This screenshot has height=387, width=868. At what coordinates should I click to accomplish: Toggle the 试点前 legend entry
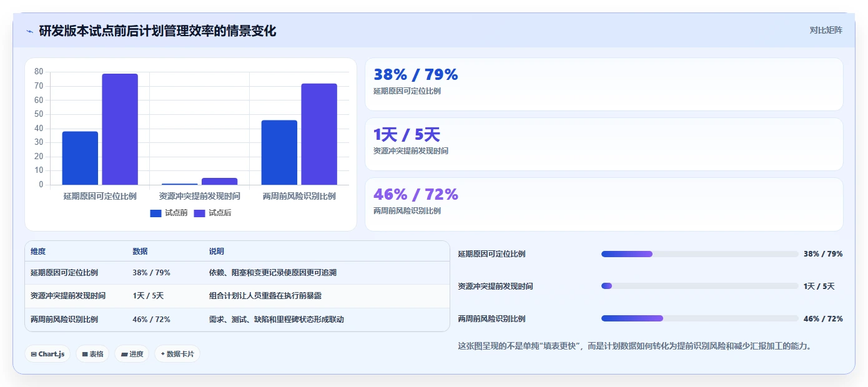(x=169, y=213)
